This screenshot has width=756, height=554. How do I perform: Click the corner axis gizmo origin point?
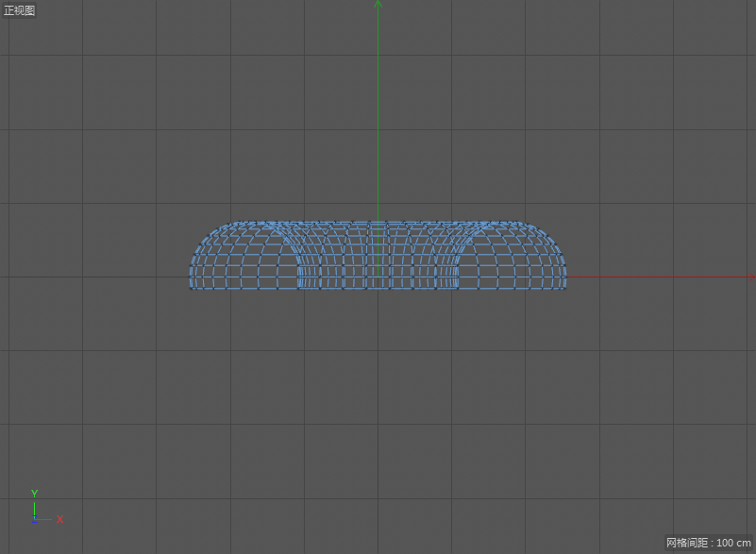click(34, 518)
